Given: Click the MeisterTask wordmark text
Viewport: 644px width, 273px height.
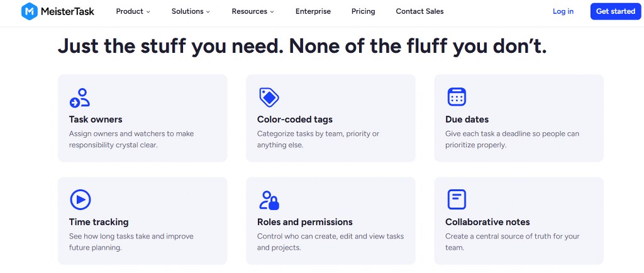Looking at the screenshot, I should coord(67,11).
